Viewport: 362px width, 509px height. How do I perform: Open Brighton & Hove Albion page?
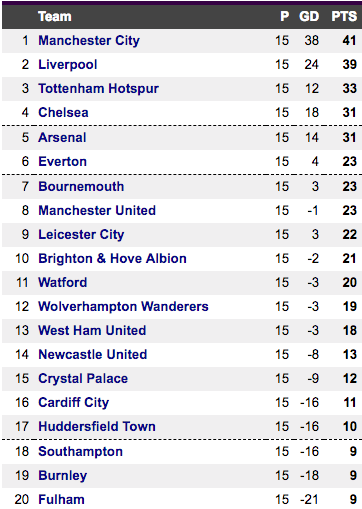click(x=112, y=259)
